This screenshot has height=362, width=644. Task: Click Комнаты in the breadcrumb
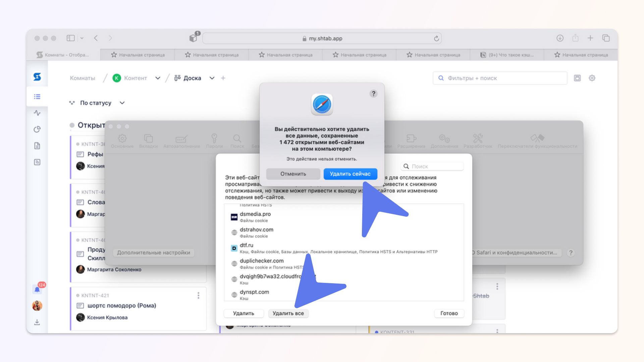pyautogui.click(x=83, y=78)
